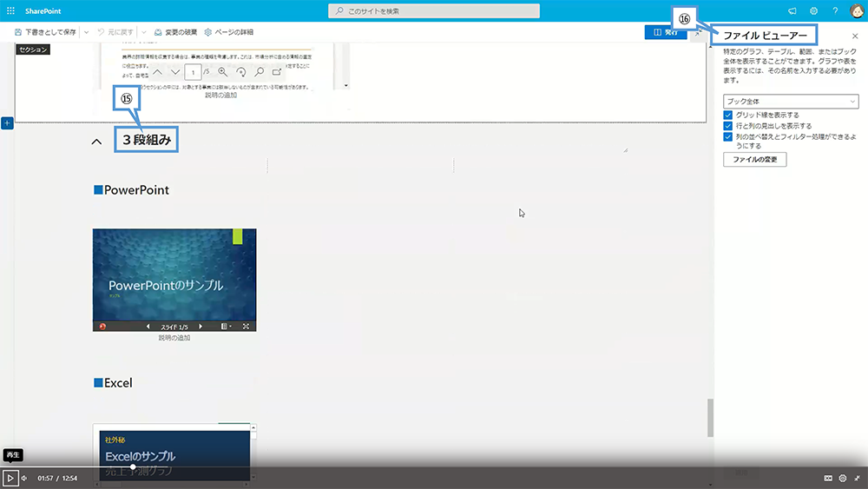Open the megaphone feedback icon
This screenshot has width=868, height=489.
coord(792,11)
